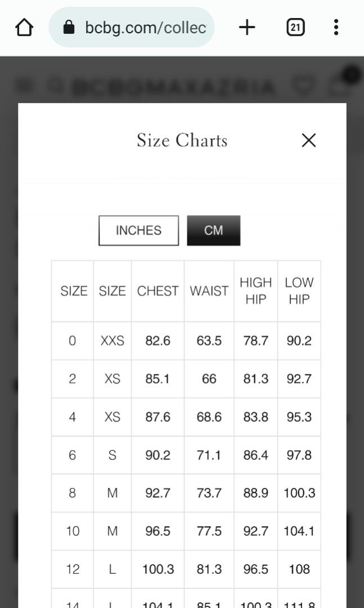Select the CM unit button

click(214, 230)
